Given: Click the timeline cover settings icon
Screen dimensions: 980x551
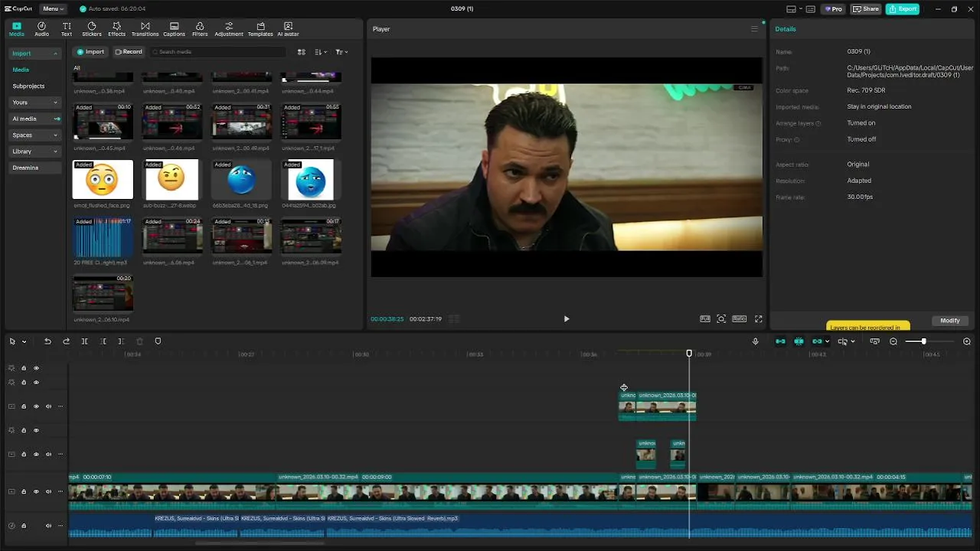Looking at the screenshot, I should [x=874, y=341].
